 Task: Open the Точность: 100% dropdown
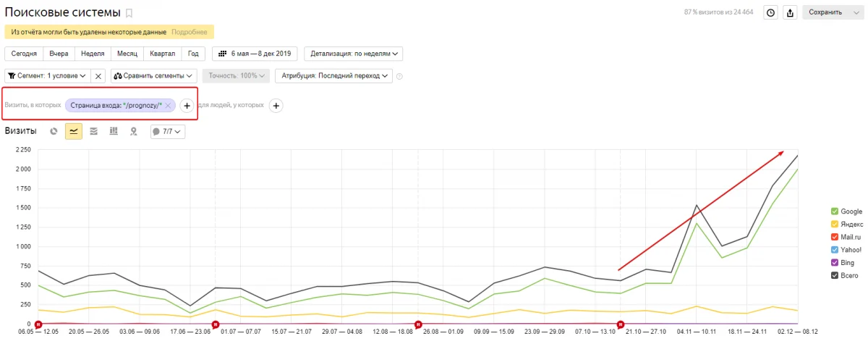coord(236,75)
